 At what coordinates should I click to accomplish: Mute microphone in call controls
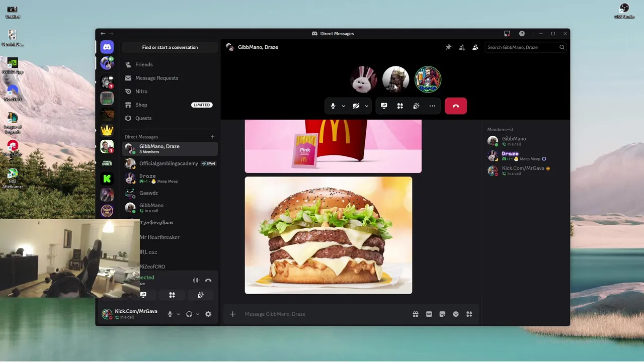333,106
